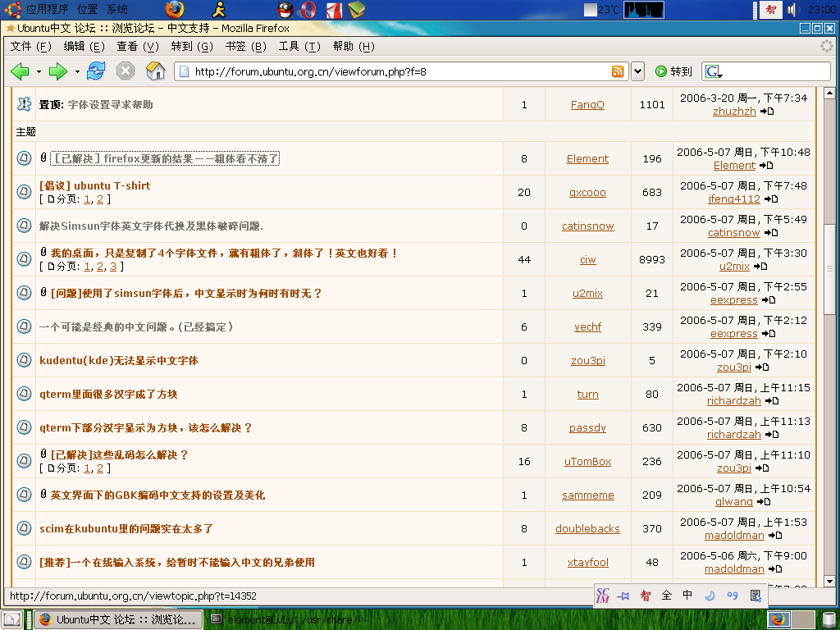840x630 pixels.
Task: Click the Stop loading button in the toolbar
Action: (x=126, y=71)
